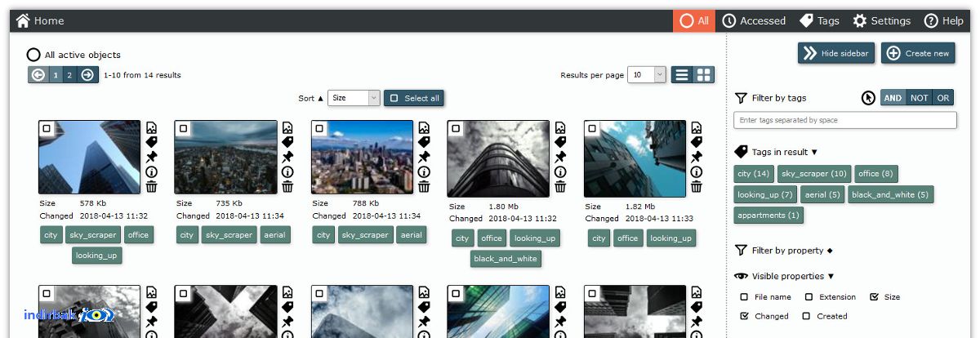This screenshot has width=980, height=338.
Task: Edit tags of the 1.80 Mb image
Action: (560, 142)
